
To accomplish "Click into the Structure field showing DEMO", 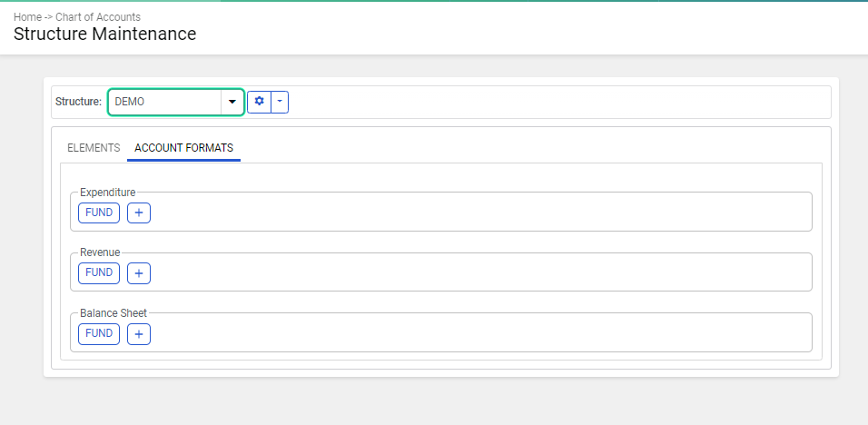I will 165,102.
